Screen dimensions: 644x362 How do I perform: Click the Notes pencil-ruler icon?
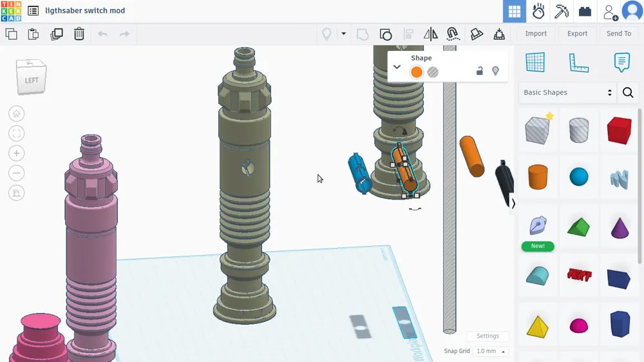(477, 34)
